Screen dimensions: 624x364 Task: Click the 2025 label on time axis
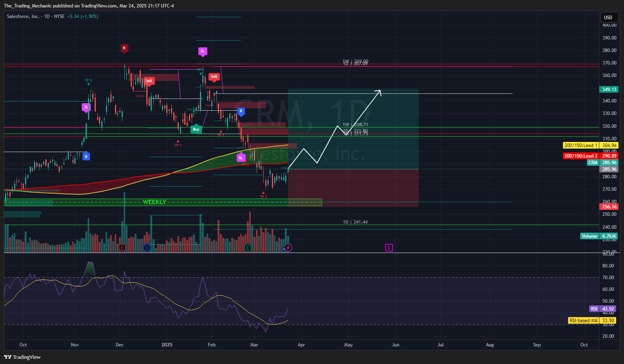(x=167, y=345)
